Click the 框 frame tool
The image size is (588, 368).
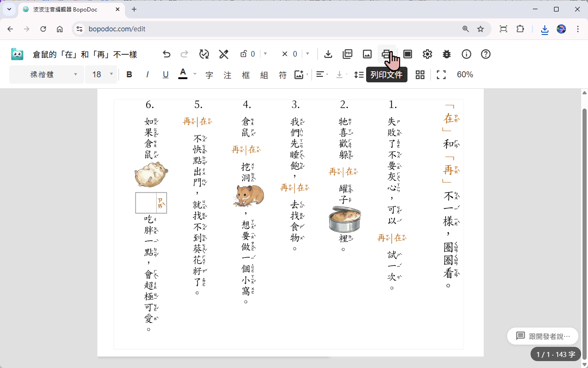tap(246, 75)
